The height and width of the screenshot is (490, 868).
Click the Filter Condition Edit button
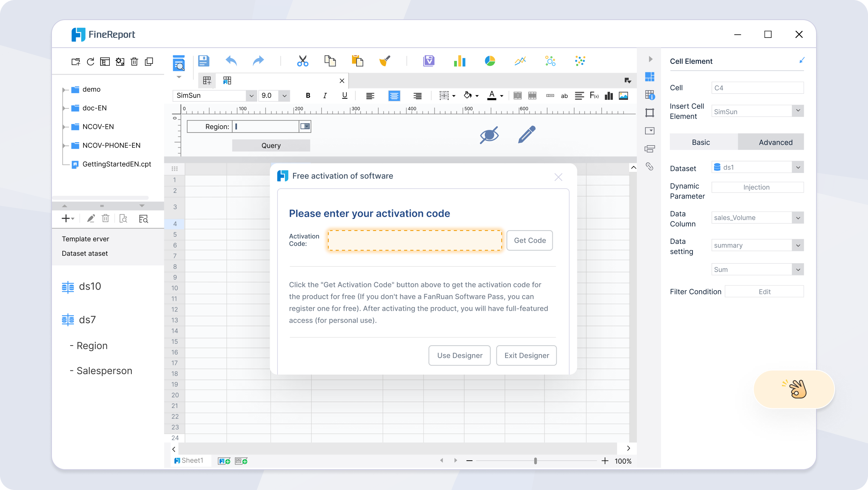tap(765, 292)
